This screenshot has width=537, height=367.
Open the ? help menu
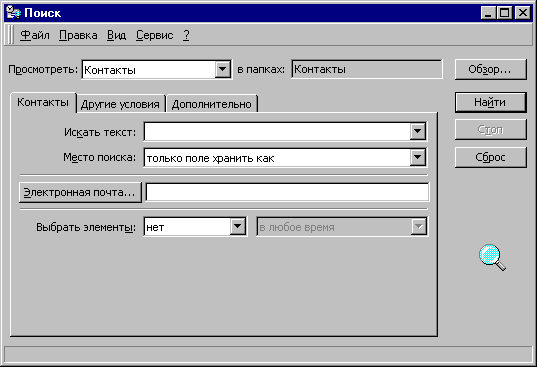(186, 35)
